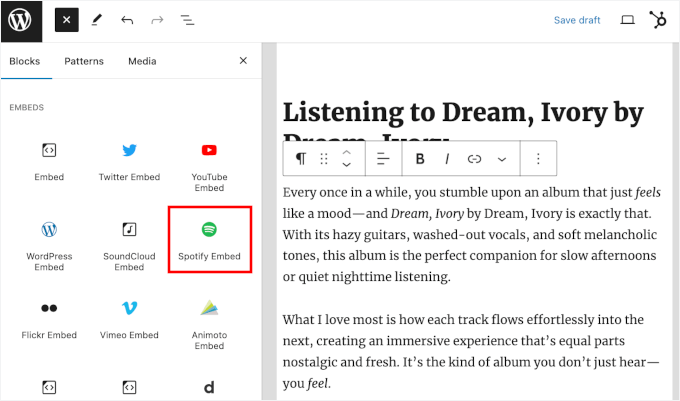
Task: Click the generic Embed block
Action: tap(49, 160)
